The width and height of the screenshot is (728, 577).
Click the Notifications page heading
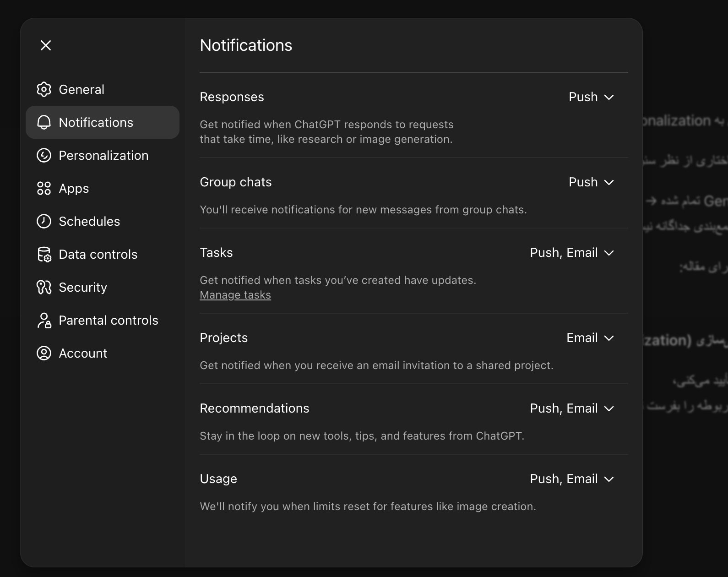tap(246, 45)
